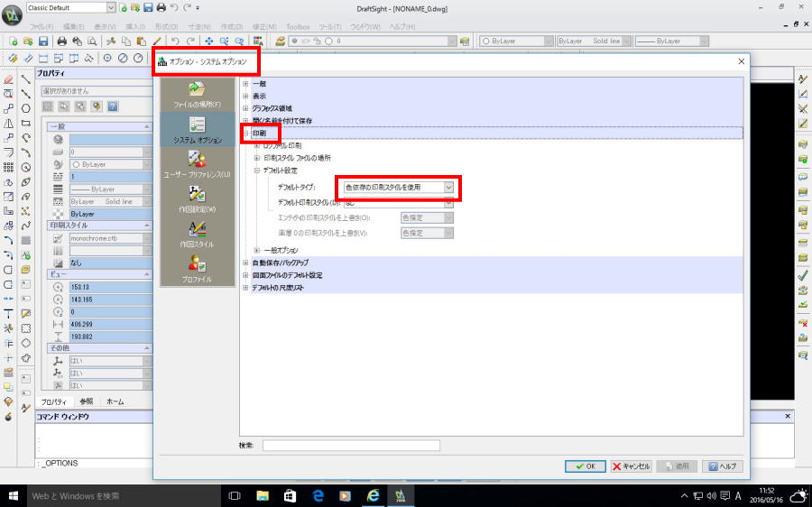Click Print icon in standard toolbar
The height and width of the screenshot is (507, 812).
coord(62,41)
